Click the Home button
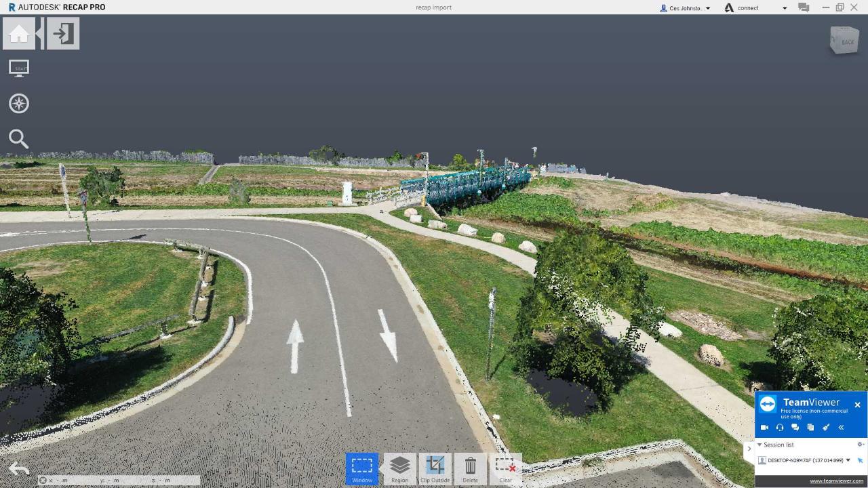Image resolution: width=868 pixels, height=488 pixels. point(19,33)
